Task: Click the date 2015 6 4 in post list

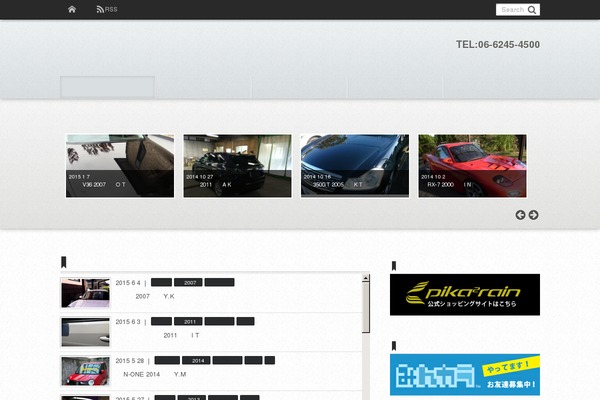Action: pyautogui.click(x=128, y=283)
